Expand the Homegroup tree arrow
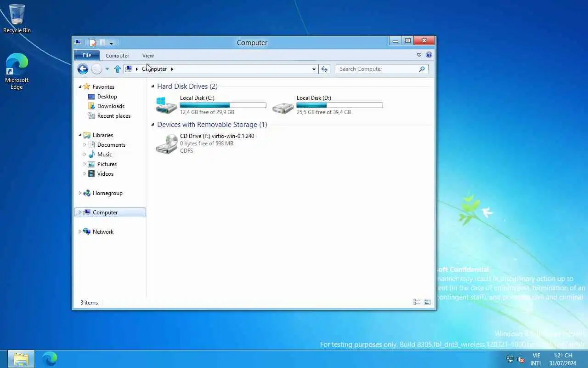588x368 pixels. click(80, 193)
